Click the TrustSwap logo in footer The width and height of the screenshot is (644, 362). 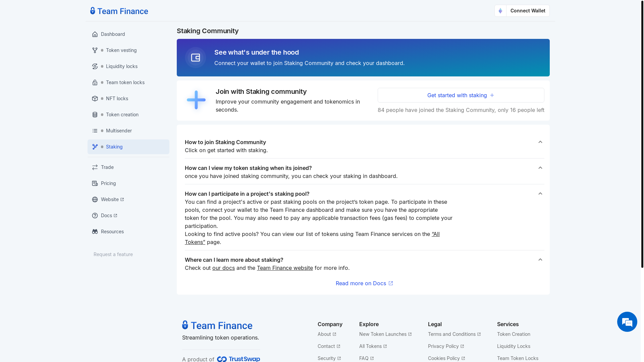tap(238, 359)
